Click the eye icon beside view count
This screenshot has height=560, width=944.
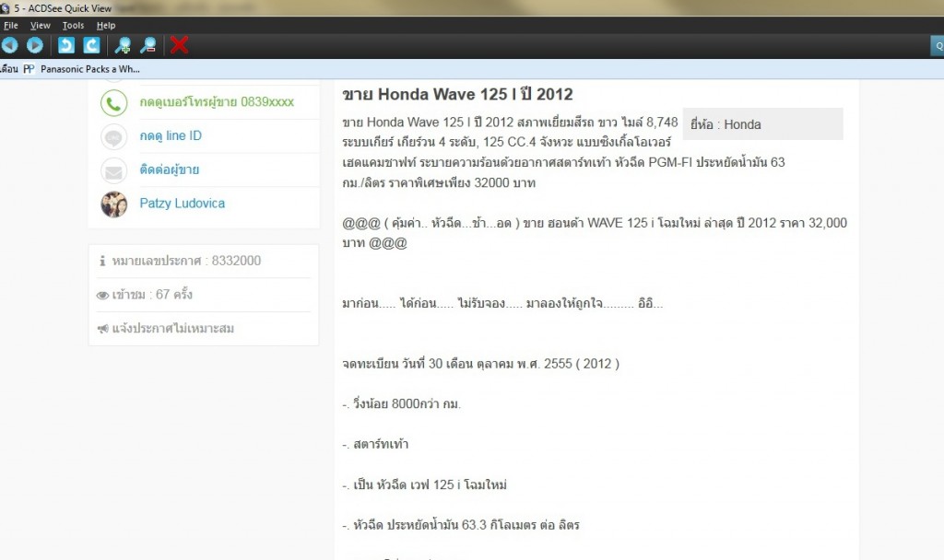click(x=102, y=296)
